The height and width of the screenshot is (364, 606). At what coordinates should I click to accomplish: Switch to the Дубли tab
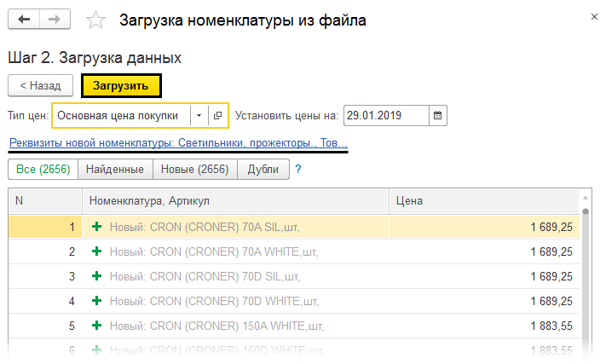click(263, 170)
